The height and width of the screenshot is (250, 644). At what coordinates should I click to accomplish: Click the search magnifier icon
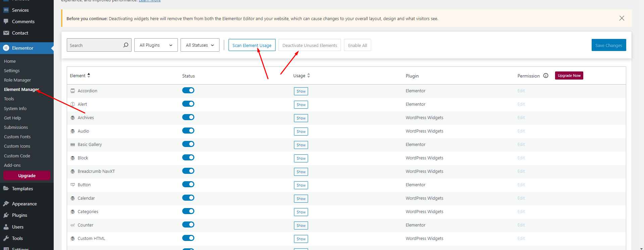click(x=126, y=45)
